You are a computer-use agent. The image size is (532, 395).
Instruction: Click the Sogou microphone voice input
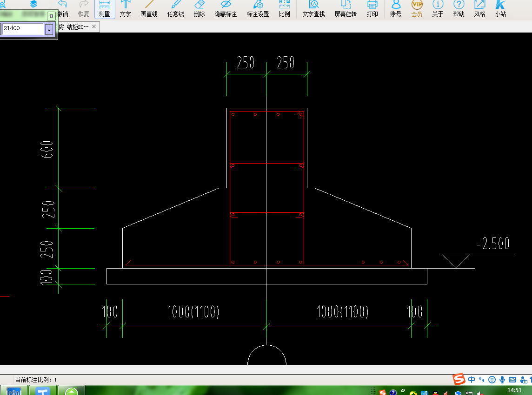coord(502,380)
